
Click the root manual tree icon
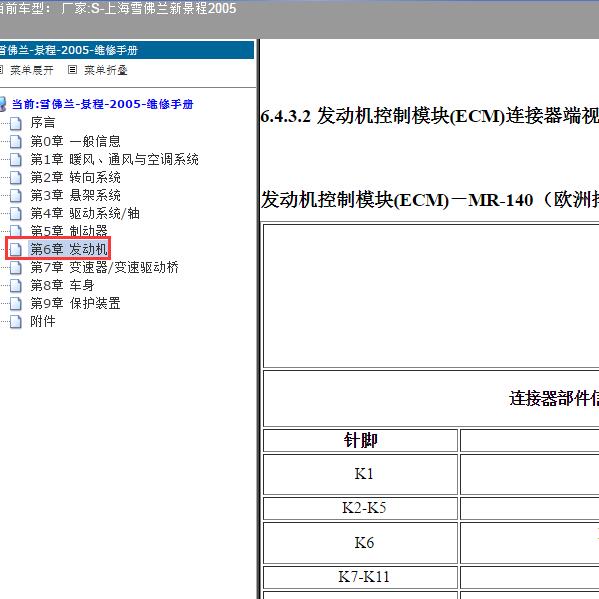(x=3, y=104)
